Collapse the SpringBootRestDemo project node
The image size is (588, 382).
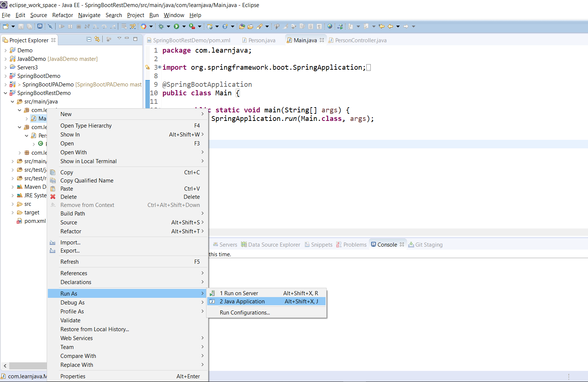pyautogui.click(x=6, y=93)
